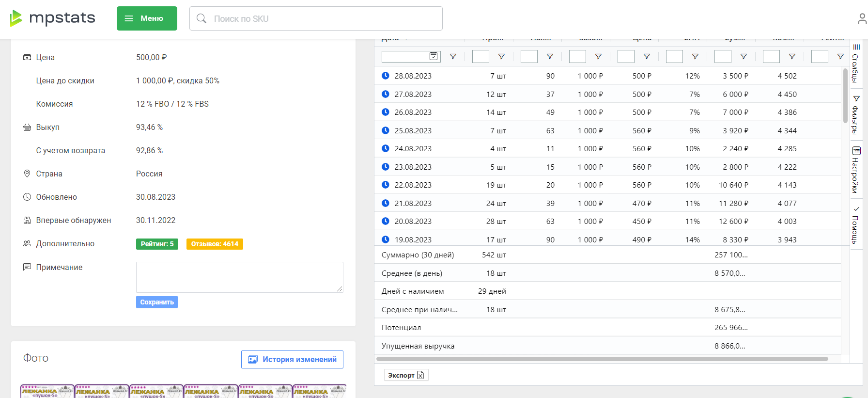This screenshot has width=868, height=398.
Task: Click the mpstats logo
Action: [52, 18]
